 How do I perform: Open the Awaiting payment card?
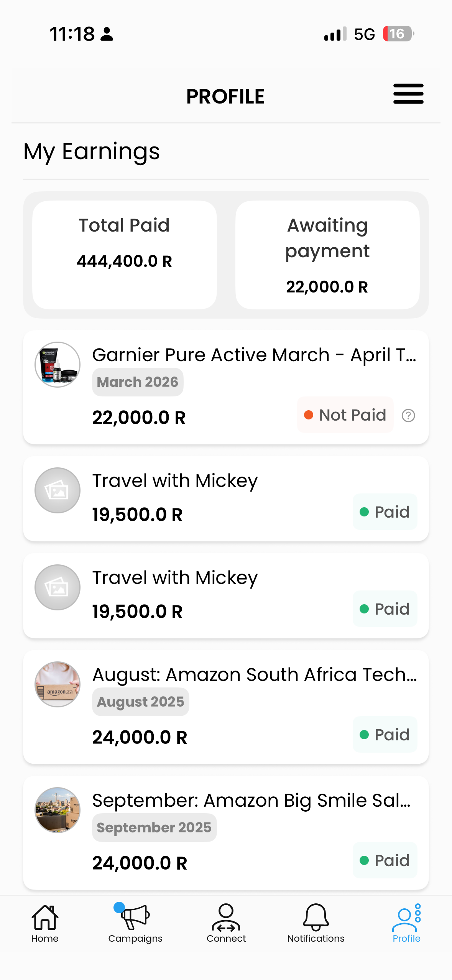pyautogui.click(x=327, y=255)
